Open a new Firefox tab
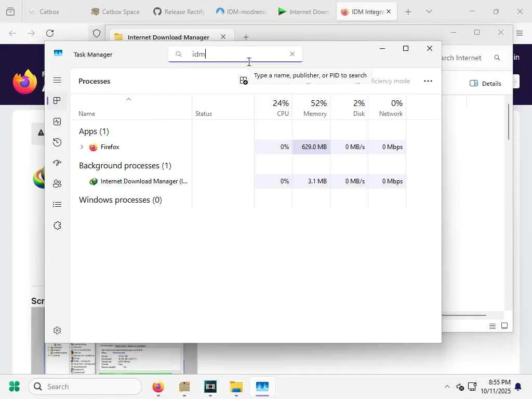Screen dimensions: 532x399 (x=408, y=12)
